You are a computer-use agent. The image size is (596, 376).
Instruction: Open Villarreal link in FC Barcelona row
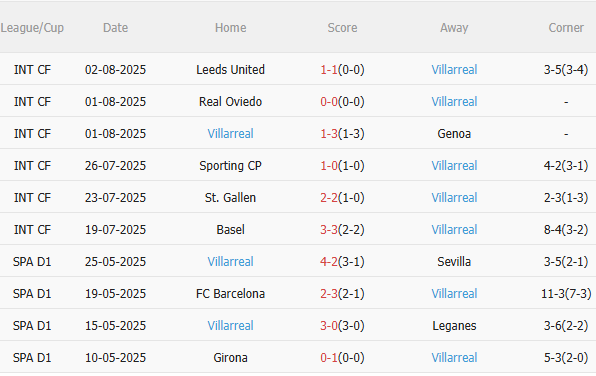(x=454, y=294)
